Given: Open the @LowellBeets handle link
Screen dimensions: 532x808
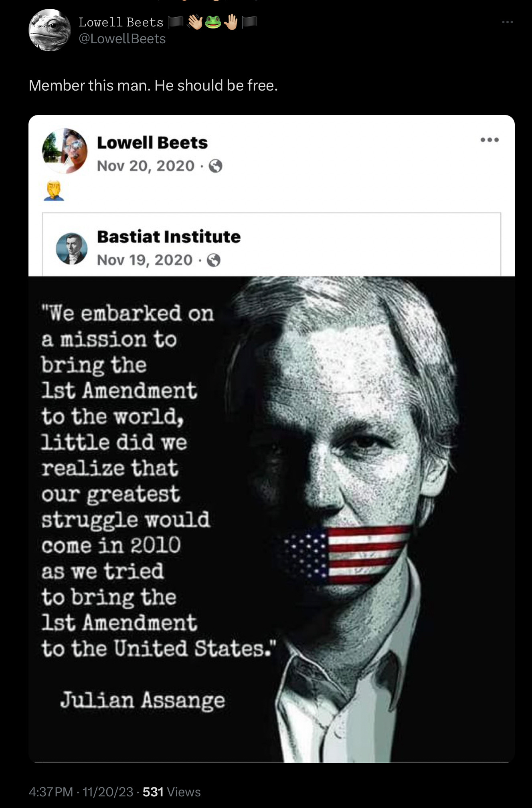Looking at the screenshot, I should click(x=122, y=39).
